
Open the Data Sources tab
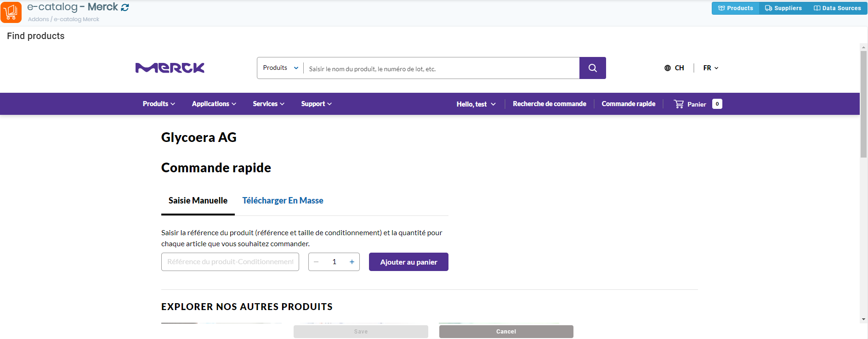[837, 8]
